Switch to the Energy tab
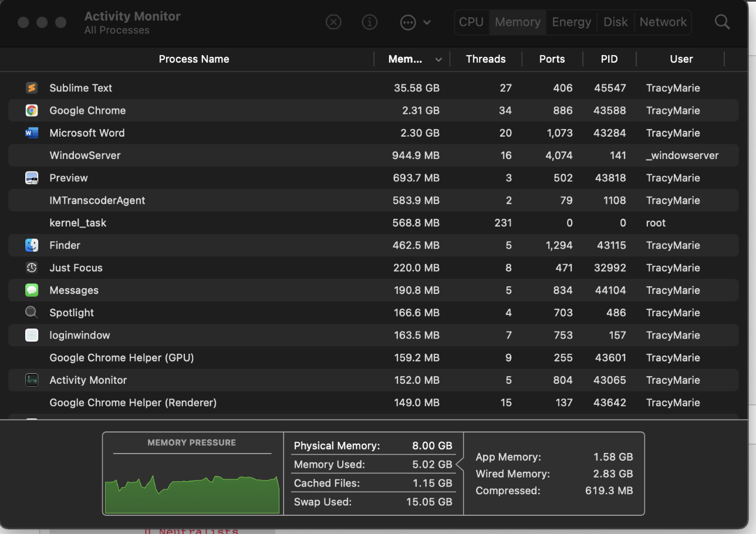This screenshot has height=534, width=756. pyautogui.click(x=571, y=22)
